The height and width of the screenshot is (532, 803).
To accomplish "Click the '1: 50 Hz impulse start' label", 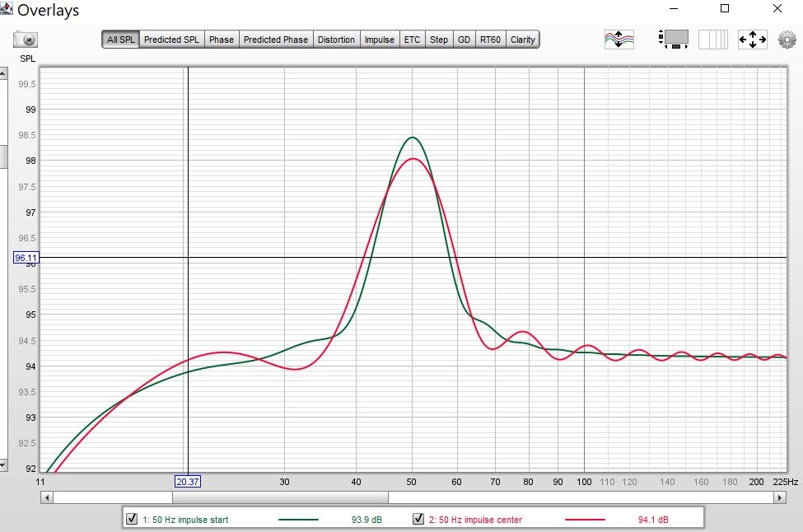I will (185, 520).
